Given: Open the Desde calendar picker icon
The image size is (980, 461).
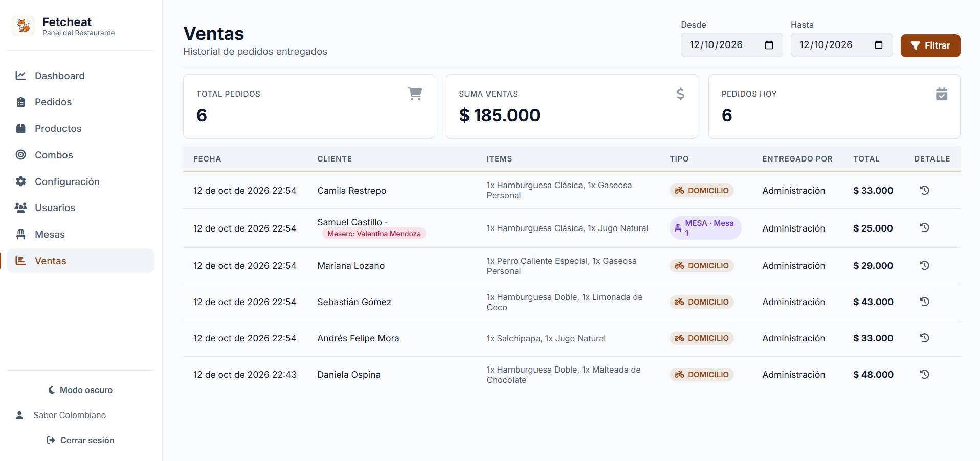Looking at the screenshot, I should click(x=769, y=45).
